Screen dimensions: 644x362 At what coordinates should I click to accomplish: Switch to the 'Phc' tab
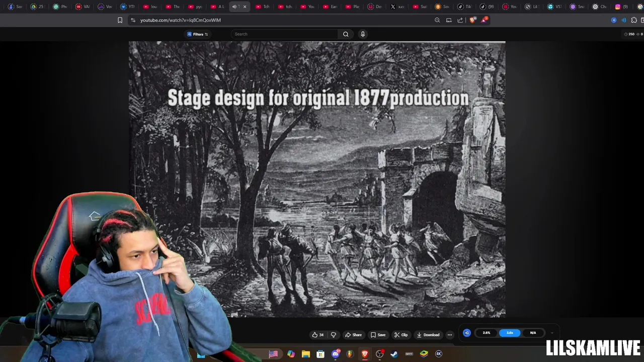60,7
